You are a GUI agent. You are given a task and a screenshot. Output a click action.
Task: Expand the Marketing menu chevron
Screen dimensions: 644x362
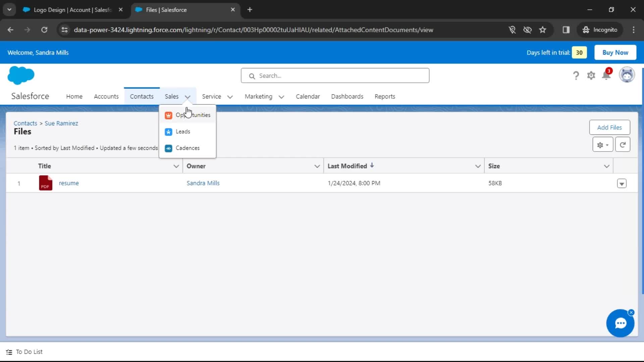coord(281,97)
